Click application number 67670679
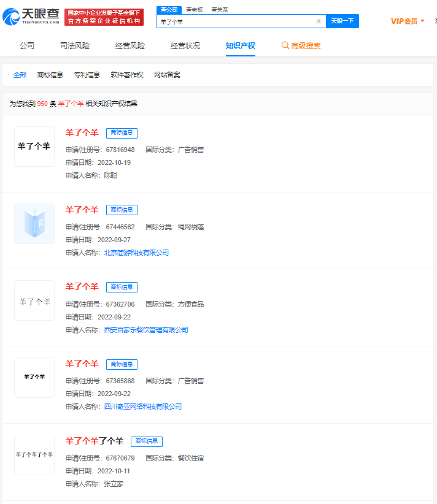This screenshot has height=504, width=437. tap(120, 458)
